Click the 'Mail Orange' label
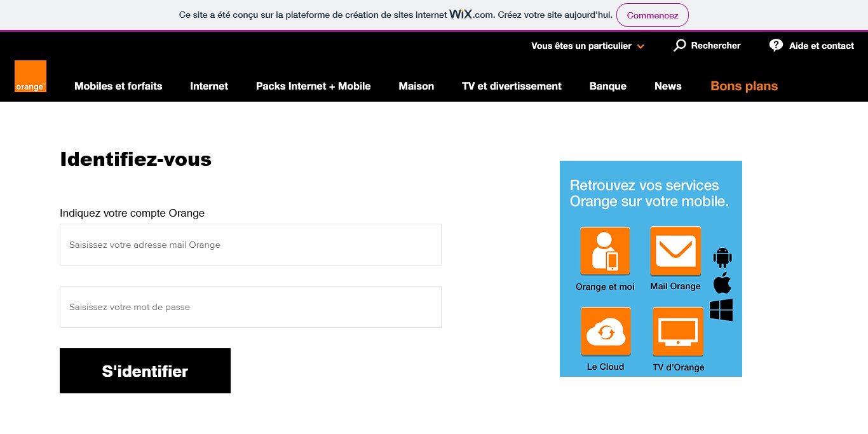868x434 pixels. (675, 286)
